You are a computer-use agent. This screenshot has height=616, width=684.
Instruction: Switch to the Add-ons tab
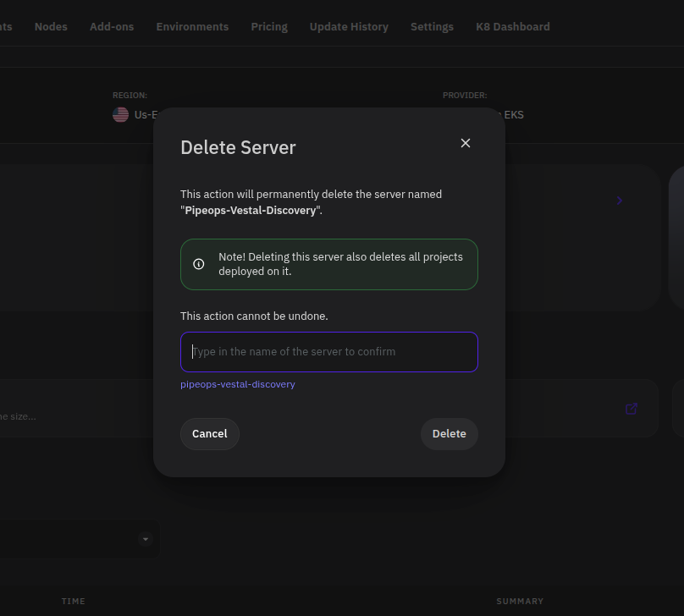112,26
